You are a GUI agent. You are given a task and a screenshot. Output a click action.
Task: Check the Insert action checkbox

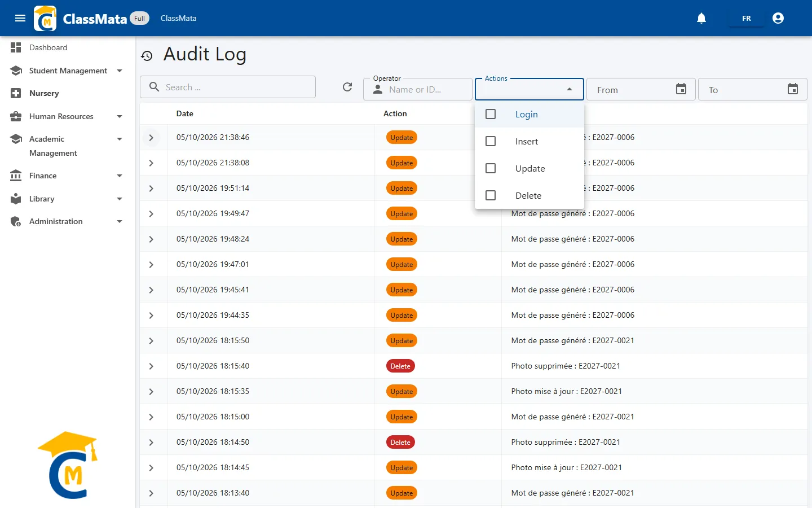(491, 141)
